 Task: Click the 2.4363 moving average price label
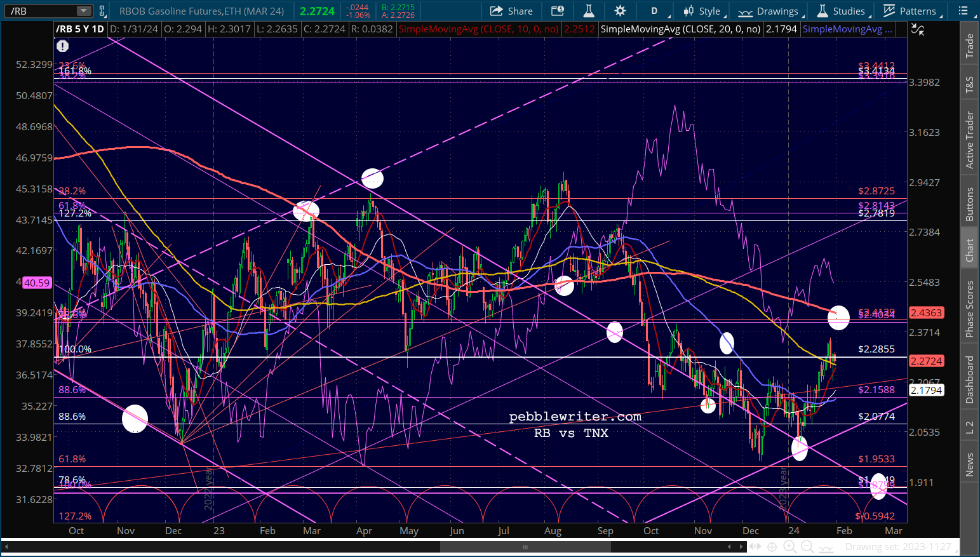click(926, 312)
